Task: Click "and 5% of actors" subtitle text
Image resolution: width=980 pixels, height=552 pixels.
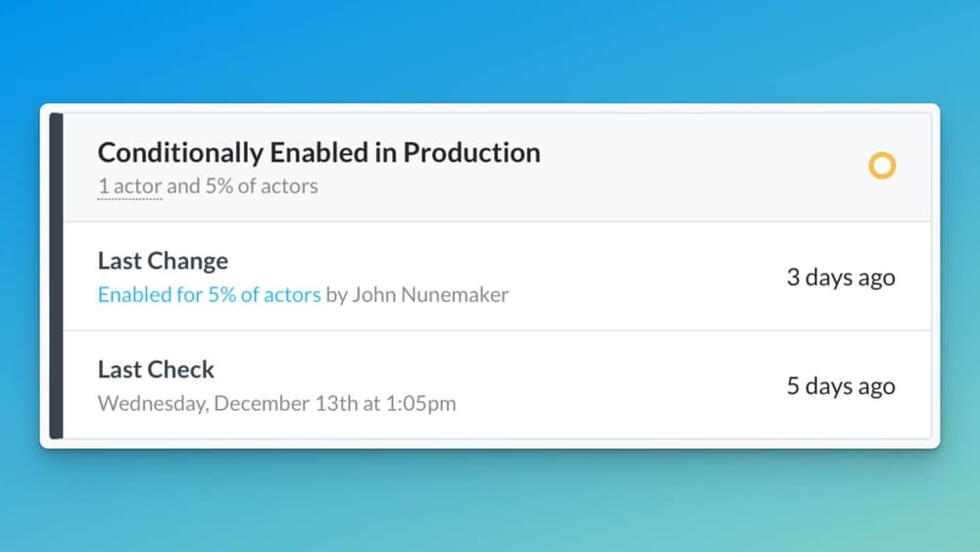Action: [242, 185]
